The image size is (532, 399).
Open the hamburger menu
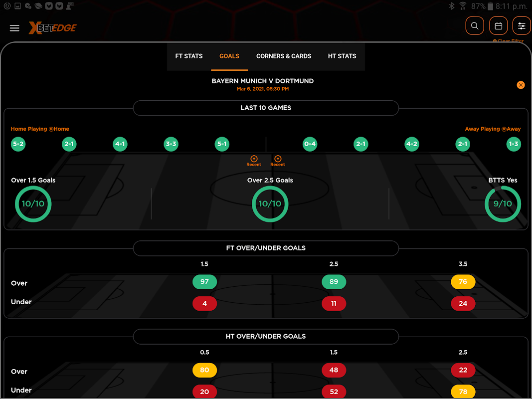14,28
